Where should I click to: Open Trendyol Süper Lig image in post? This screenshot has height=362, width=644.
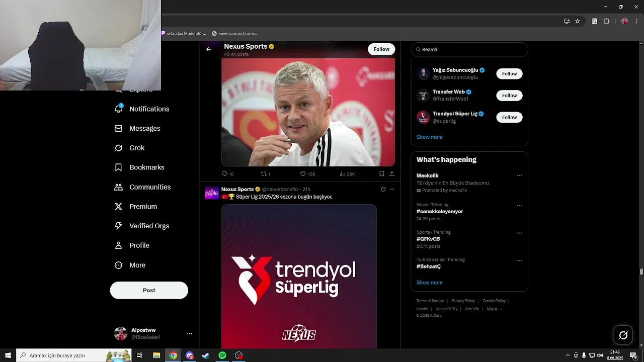click(x=299, y=277)
